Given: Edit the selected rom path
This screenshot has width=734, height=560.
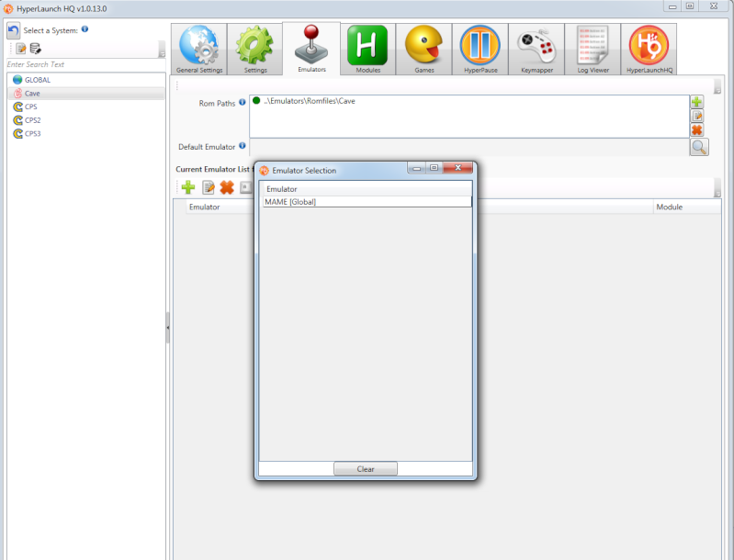Looking at the screenshot, I should 697,116.
